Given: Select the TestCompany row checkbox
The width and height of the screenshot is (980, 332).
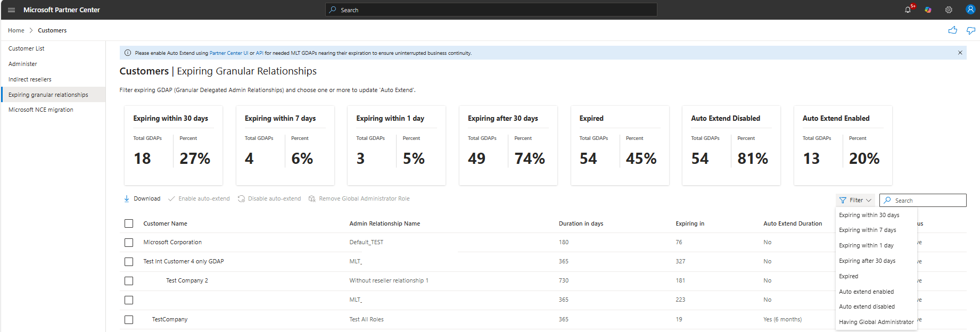Looking at the screenshot, I should coord(129,320).
